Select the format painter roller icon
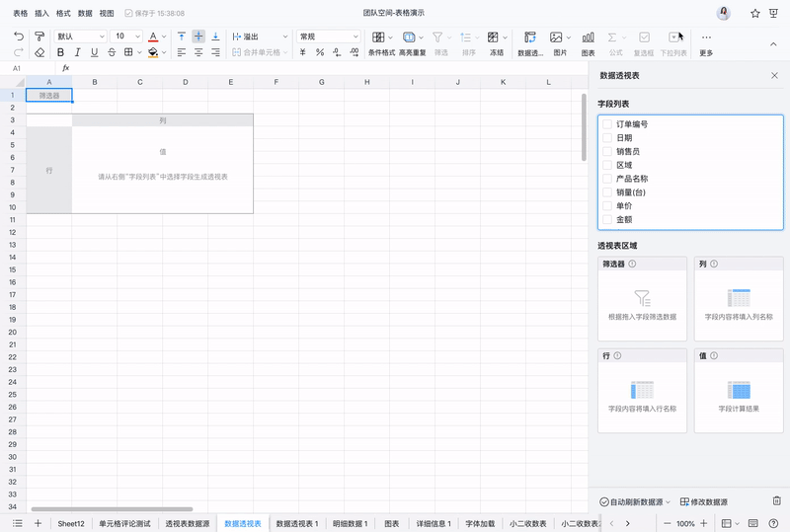The height and width of the screenshot is (532, 790). [x=39, y=37]
